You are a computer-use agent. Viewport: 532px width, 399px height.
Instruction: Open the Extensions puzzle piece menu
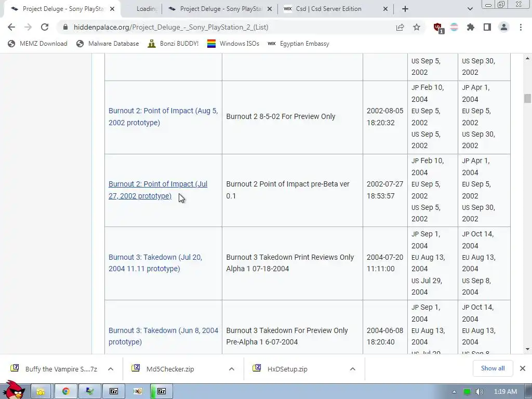pyautogui.click(x=471, y=27)
